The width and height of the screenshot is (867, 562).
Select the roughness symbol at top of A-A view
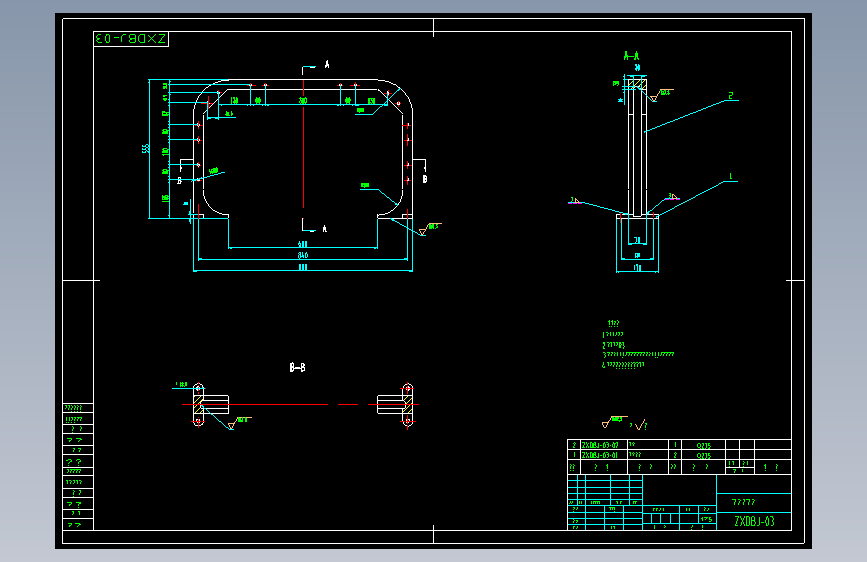[x=661, y=95]
